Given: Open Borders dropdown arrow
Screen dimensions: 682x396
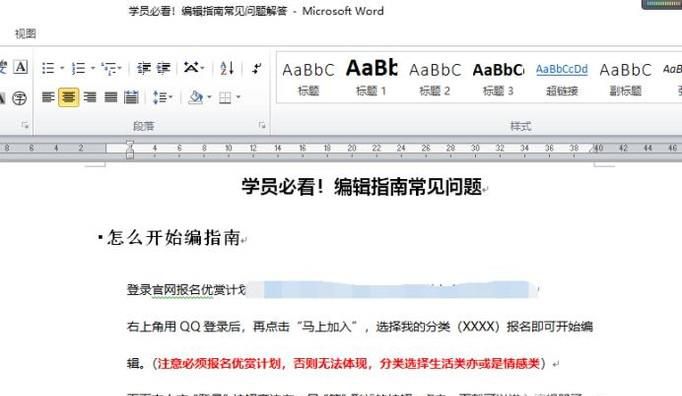Looking at the screenshot, I should click(238, 97).
